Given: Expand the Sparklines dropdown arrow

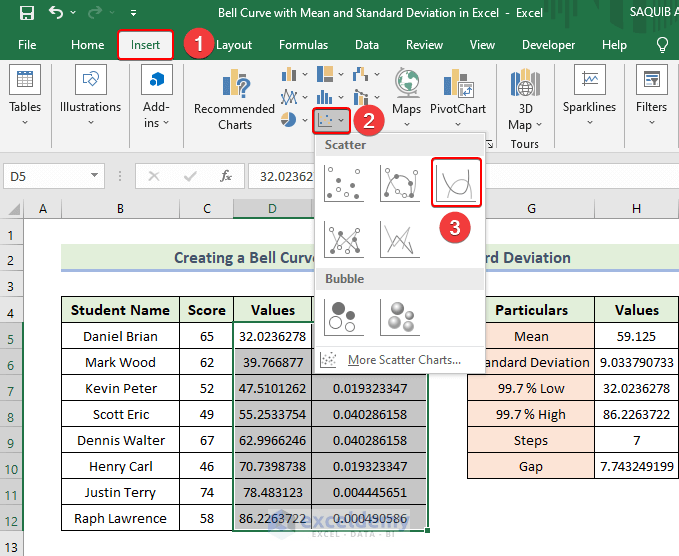Looking at the screenshot, I should coord(589,123).
